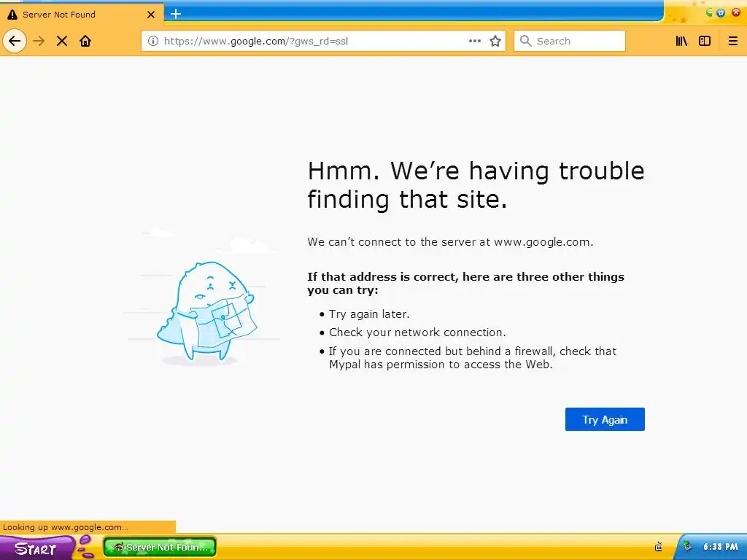Viewport: 747px width, 560px height.
Task: Select the Server Not Found tab
Action: pyautogui.click(x=82, y=15)
